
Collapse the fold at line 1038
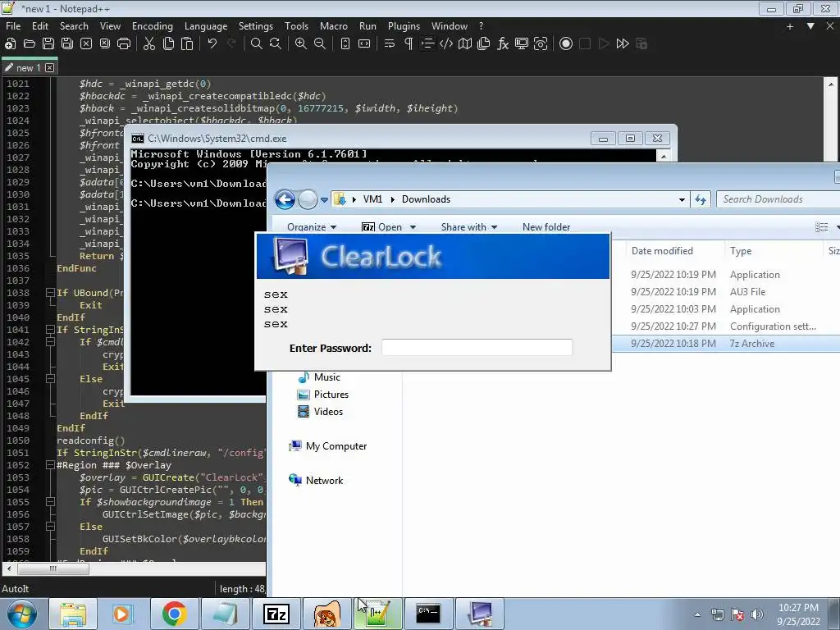[50, 293]
